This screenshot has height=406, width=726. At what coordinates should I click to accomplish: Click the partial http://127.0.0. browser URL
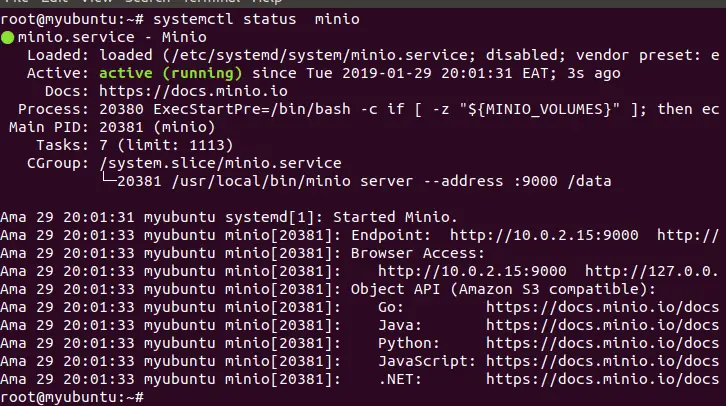point(652,271)
